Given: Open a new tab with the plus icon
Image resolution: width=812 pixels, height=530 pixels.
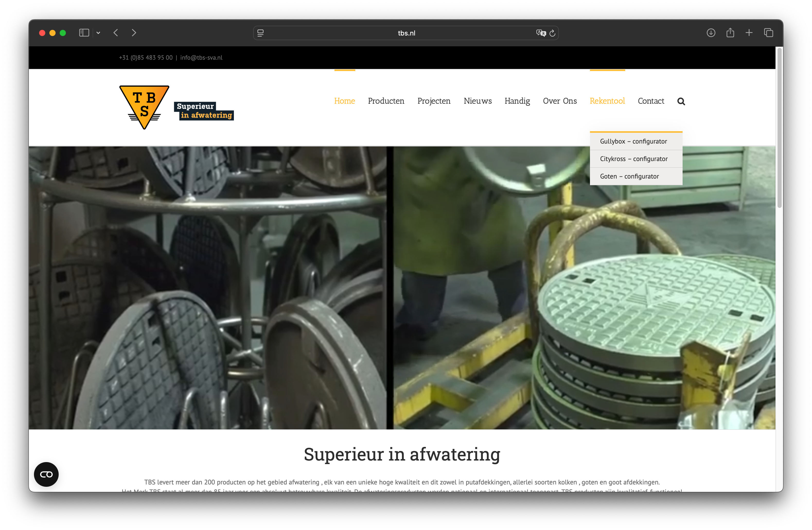Looking at the screenshot, I should (x=749, y=33).
